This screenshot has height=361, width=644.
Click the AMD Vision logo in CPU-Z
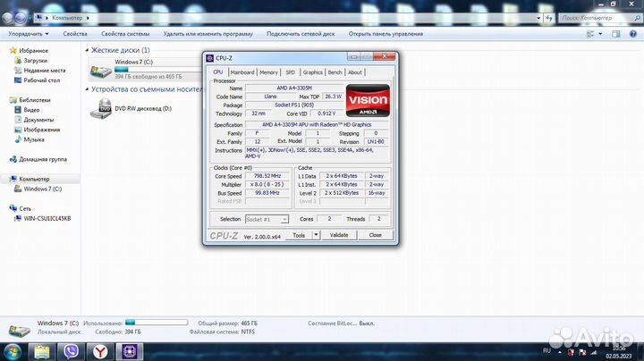point(367,100)
